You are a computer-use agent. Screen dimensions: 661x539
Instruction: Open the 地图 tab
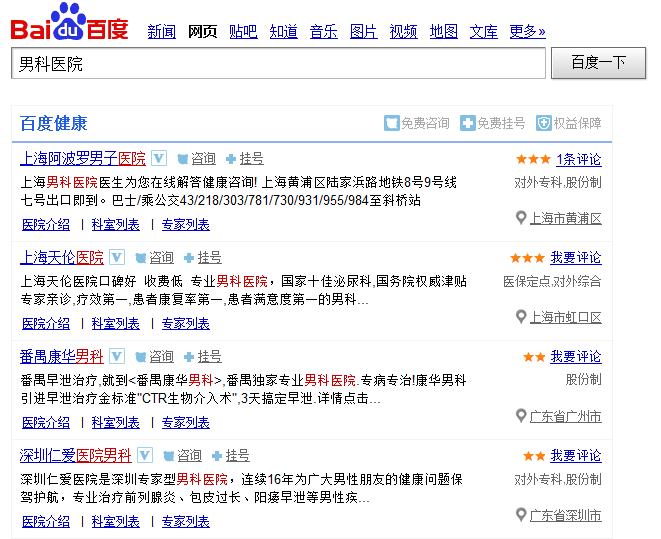(x=443, y=32)
